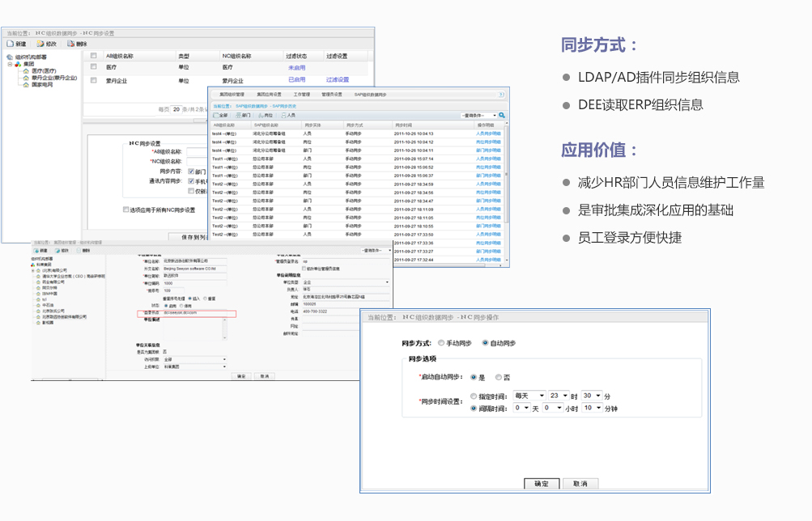
Task: Open hour dropdown showing 23
Action: (x=559, y=396)
